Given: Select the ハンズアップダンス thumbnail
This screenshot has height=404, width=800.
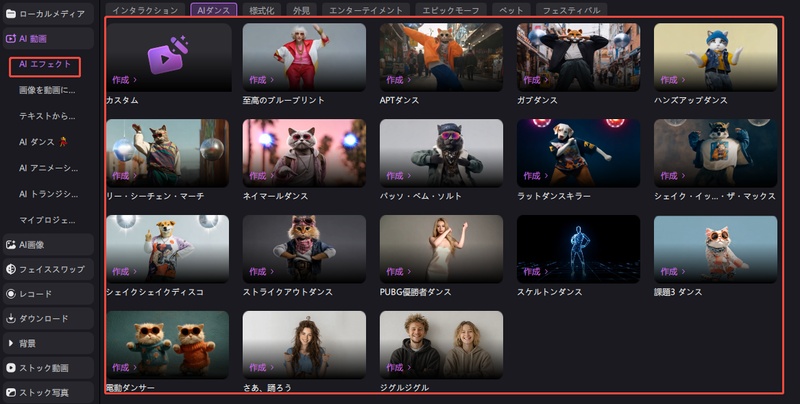Looking at the screenshot, I should 715,55.
